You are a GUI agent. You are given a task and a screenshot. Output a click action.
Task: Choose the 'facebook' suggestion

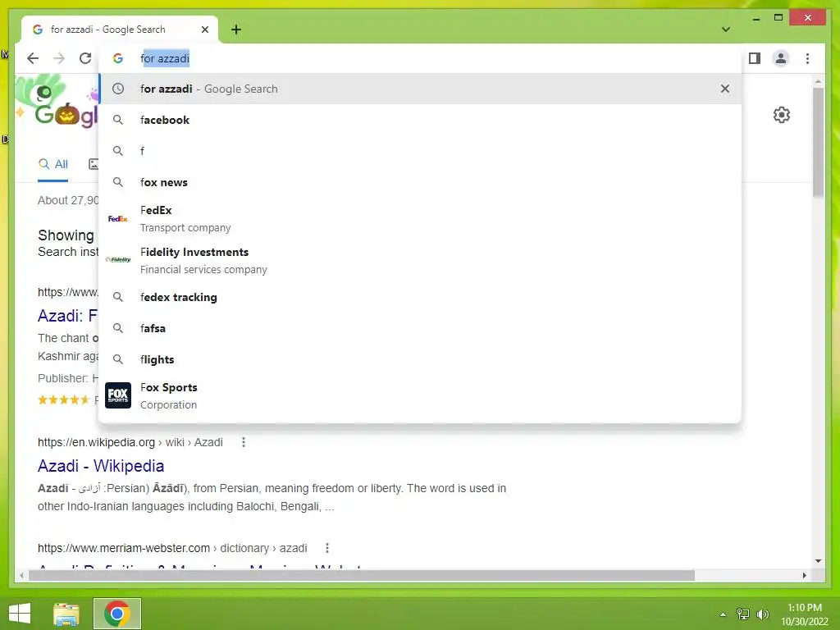420,120
